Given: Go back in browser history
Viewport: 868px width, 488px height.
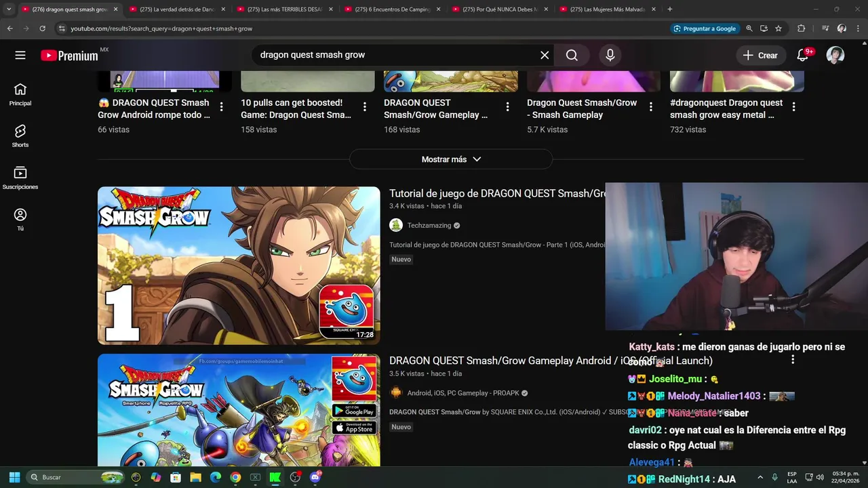Looking at the screenshot, I should click(9, 28).
